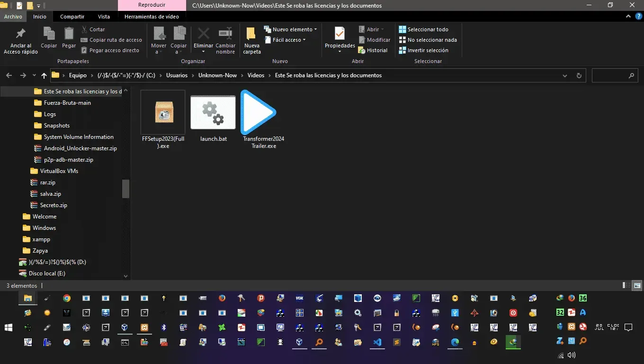Switch to the Compartir tab
This screenshot has height=364, width=644.
point(72,17)
